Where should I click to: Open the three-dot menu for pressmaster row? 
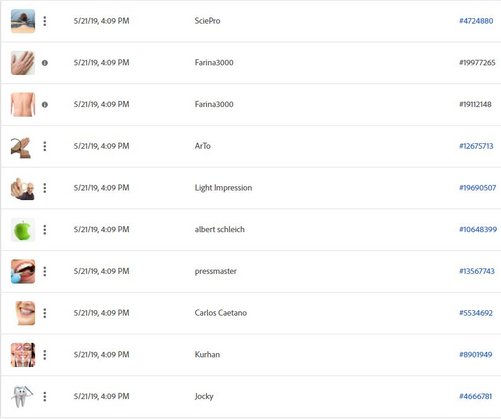point(45,271)
